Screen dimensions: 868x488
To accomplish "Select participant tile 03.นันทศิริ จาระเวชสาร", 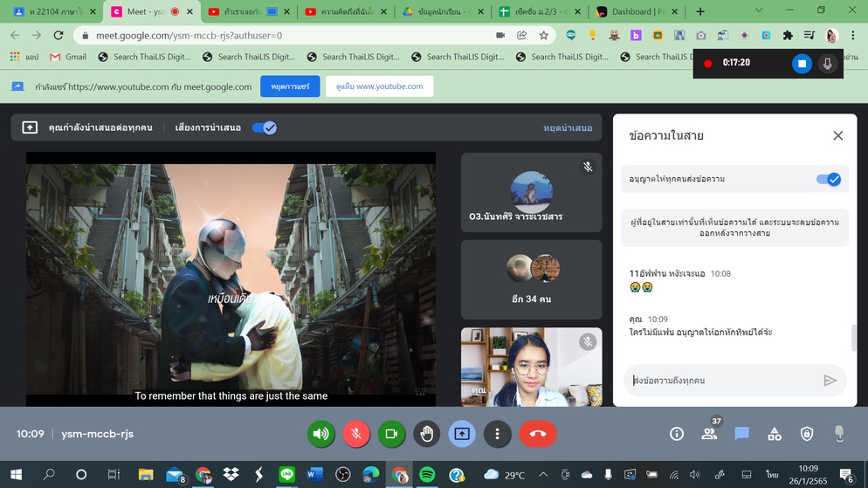I will point(532,192).
